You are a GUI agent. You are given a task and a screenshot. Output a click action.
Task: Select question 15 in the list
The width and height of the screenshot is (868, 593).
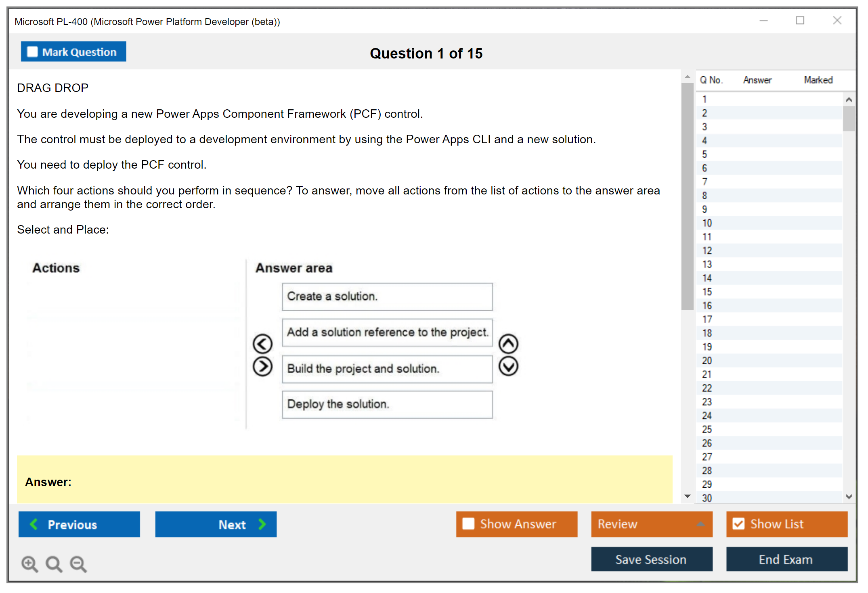707,292
